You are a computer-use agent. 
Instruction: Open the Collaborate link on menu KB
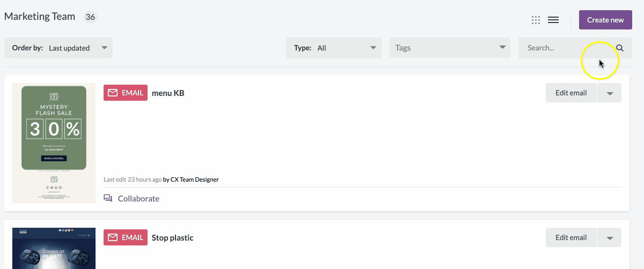tap(138, 198)
